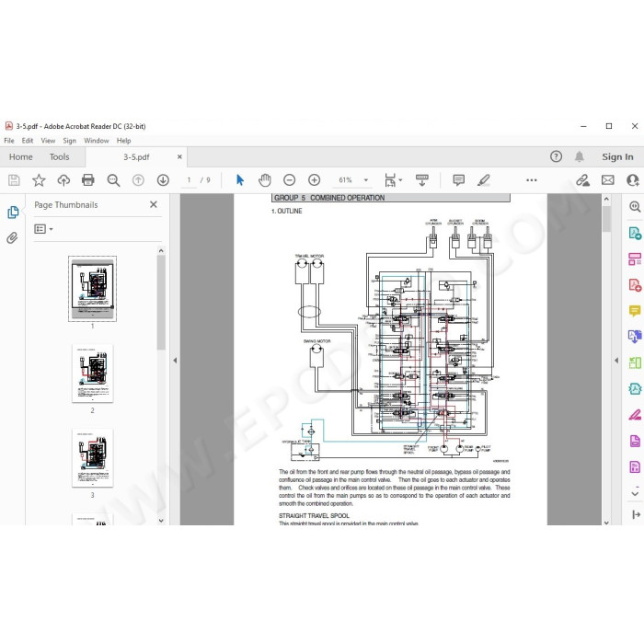Open the File menu
Screen dimensions: 644x644
pyautogui.click(x=9, y=141)
